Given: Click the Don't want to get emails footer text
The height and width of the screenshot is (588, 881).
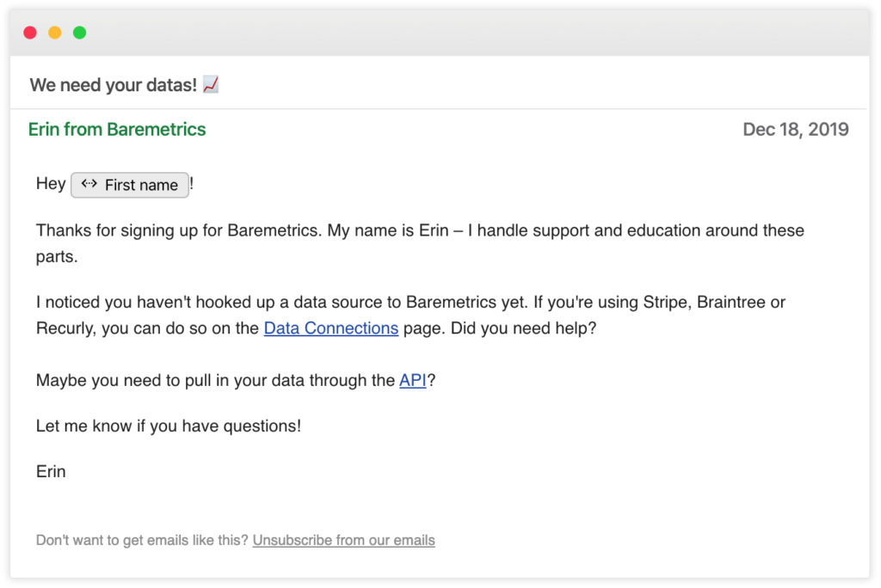Looking at the screenshot, I should tap(142, 541).
